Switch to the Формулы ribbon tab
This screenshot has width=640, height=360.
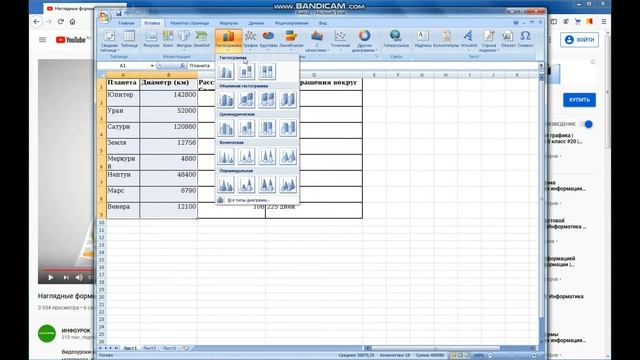[x=228, y=23]
